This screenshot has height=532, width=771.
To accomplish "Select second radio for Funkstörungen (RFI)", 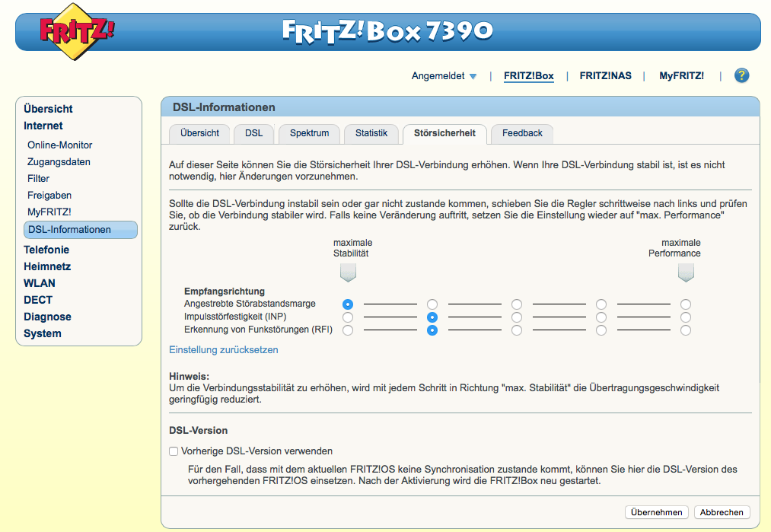I will click(432, 330).
